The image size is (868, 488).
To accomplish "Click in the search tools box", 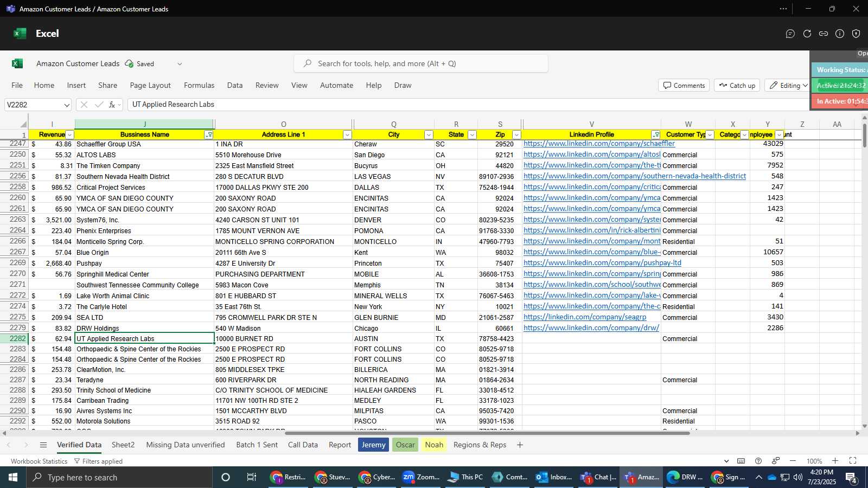I will (x=421, y=64).
